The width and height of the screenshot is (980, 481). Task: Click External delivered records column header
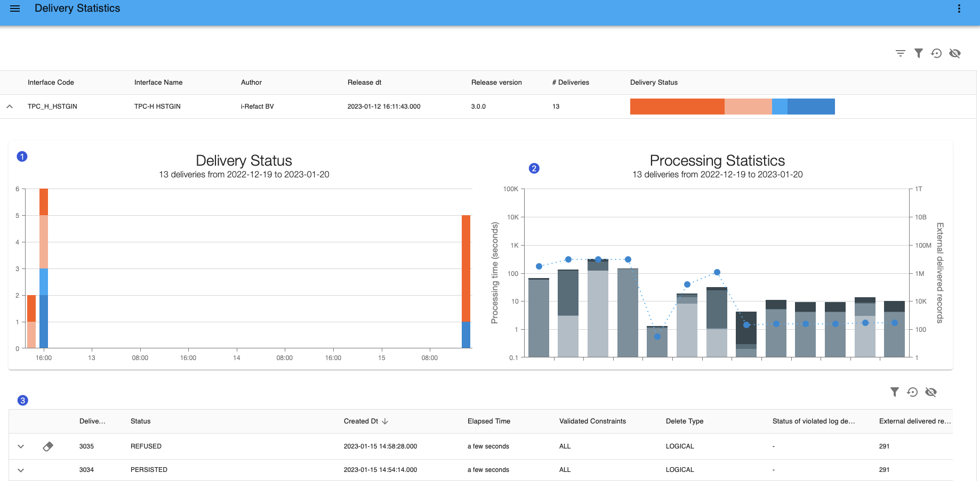915,421
